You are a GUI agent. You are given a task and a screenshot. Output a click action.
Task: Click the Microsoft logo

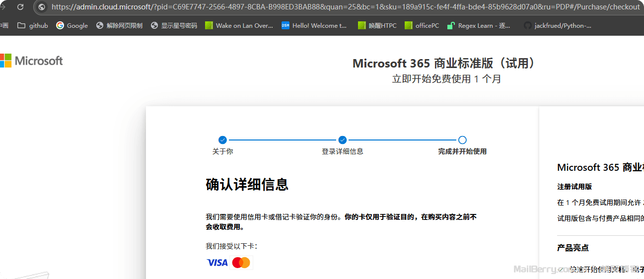pos(31,61)
